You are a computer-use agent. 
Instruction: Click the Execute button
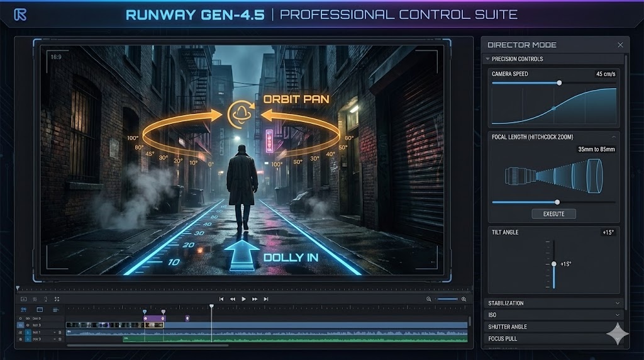click(553, 214)
